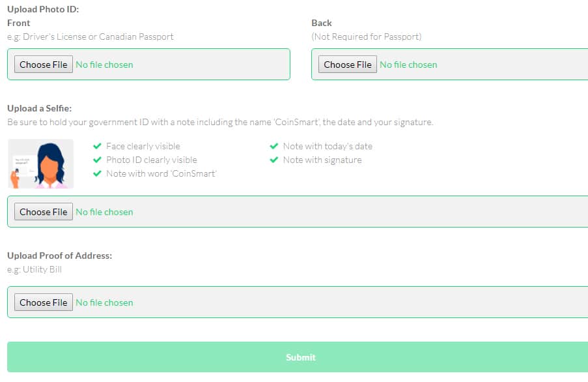Choose file for Photo ID front
Image resolution: width=588 pixels, height=382 pixels.
[x=44, y=65]
